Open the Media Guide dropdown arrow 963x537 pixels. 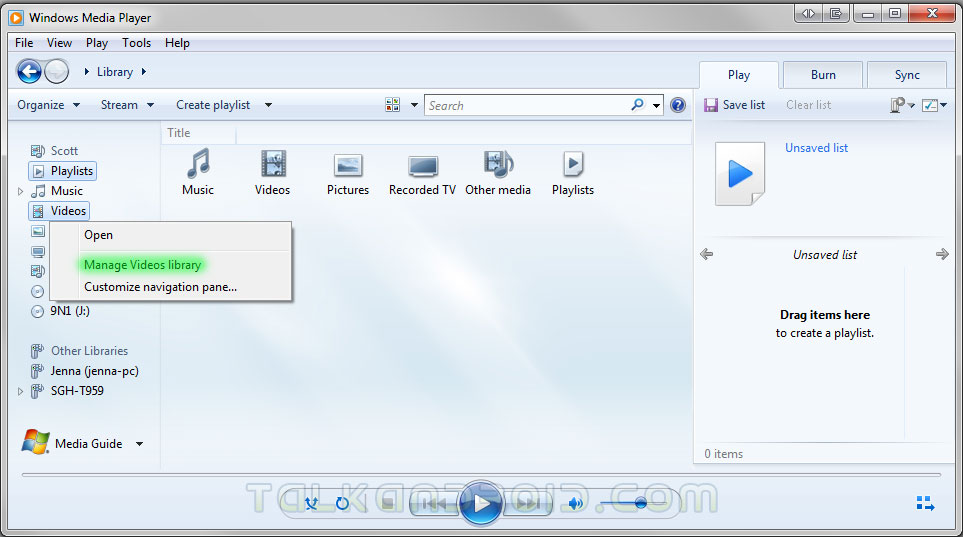pyautogui.click(x=139, y=444)
